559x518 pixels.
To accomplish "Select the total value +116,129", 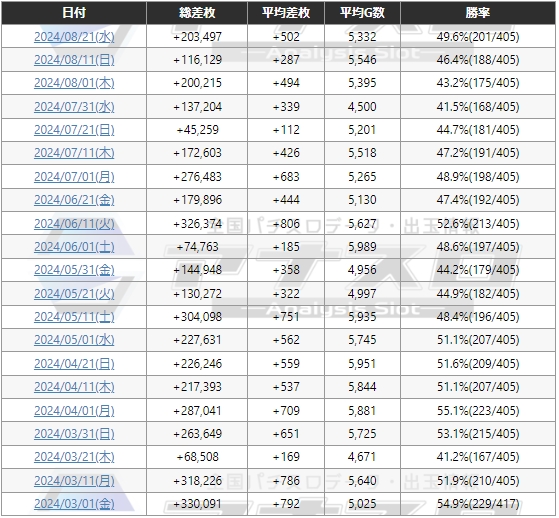I will pos(197,60).
